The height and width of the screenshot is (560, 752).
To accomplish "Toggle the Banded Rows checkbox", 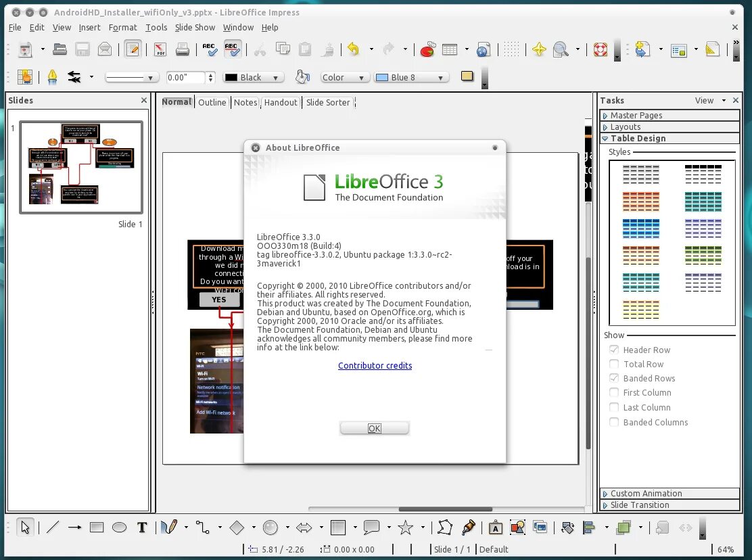I will [614, 378].
